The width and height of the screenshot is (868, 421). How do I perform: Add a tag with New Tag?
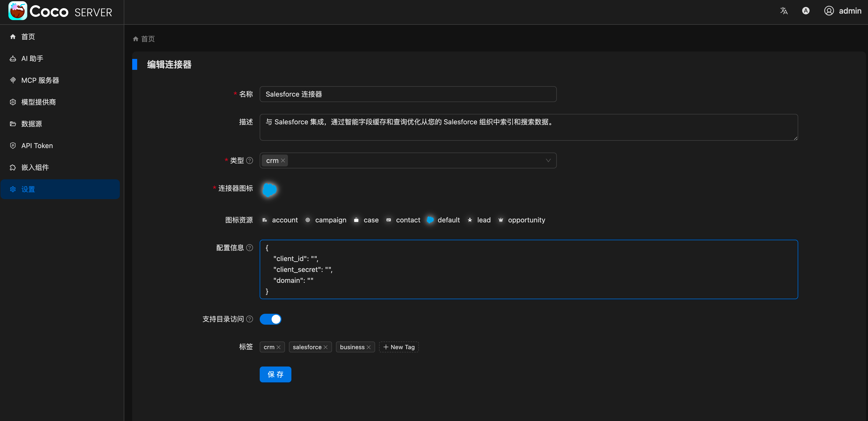399,347
